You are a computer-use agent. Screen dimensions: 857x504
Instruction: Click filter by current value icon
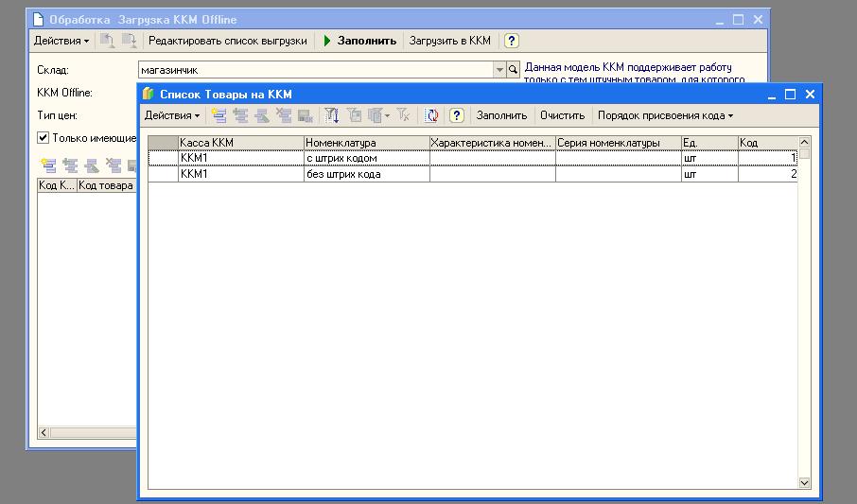[x=354, y=115]
